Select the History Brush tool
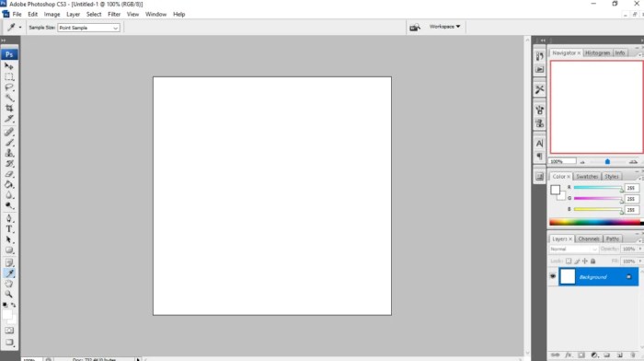Screen dimensions: 644x361 (9, 164)
